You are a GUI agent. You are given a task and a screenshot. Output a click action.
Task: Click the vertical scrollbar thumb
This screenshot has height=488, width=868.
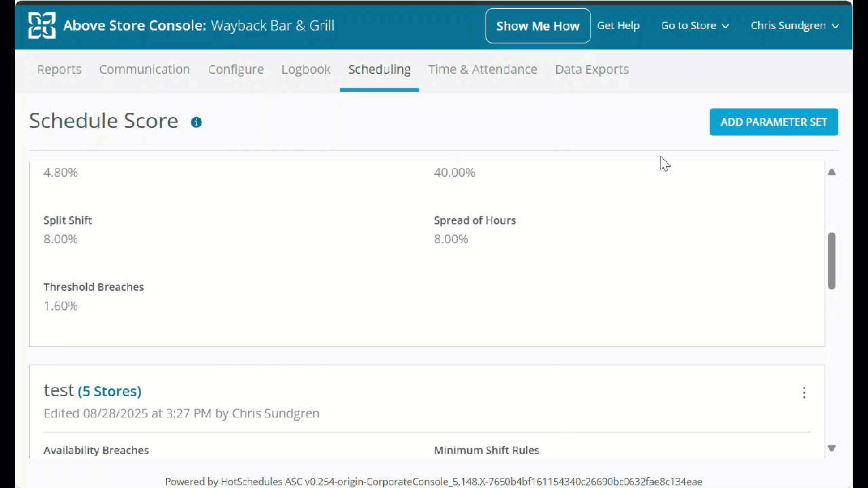coord(831,261)
